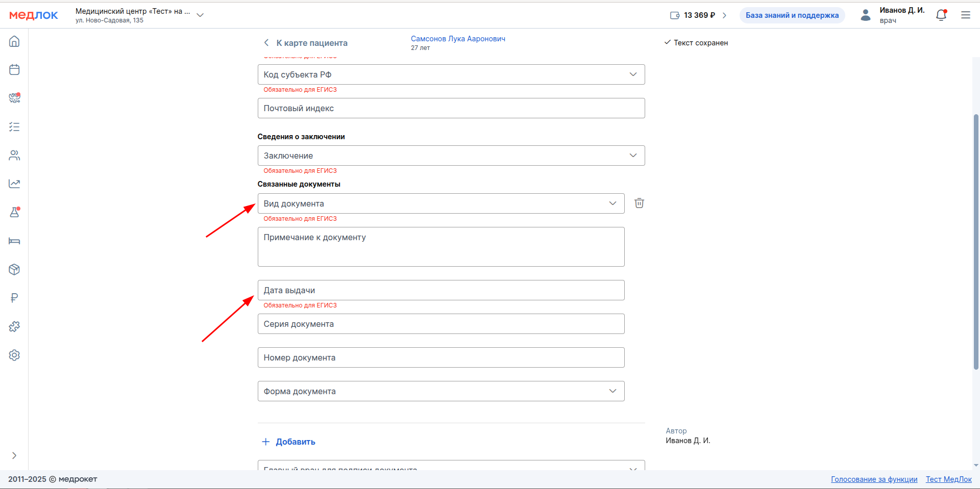The image size is (980, 489).
Task: Open the settings gear icon in sidebar
Action: tap(14, 355)
